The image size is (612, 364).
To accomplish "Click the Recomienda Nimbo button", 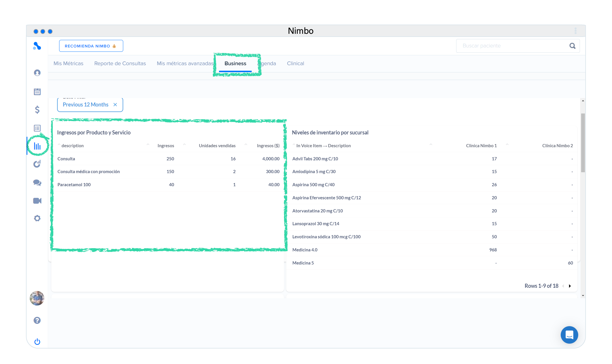I will click(91, 46).
